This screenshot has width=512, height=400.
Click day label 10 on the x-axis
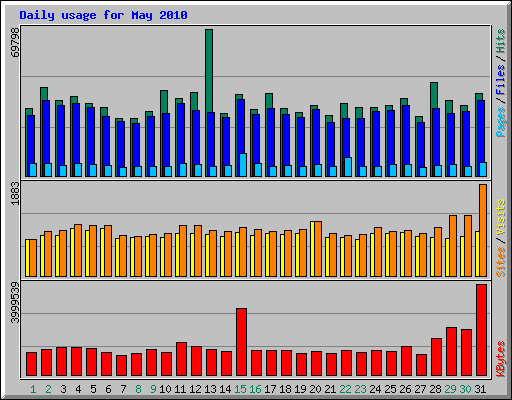click(165, 389)
